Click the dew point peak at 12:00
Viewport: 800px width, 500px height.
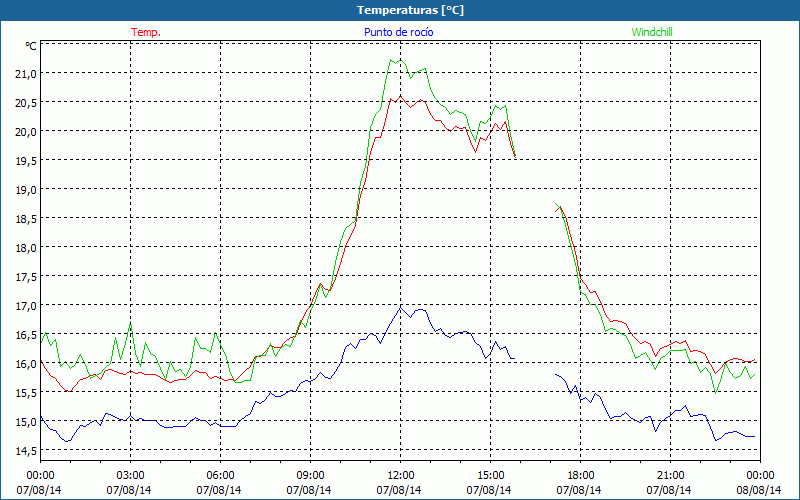pyautogui.click(x=401, y=307)
